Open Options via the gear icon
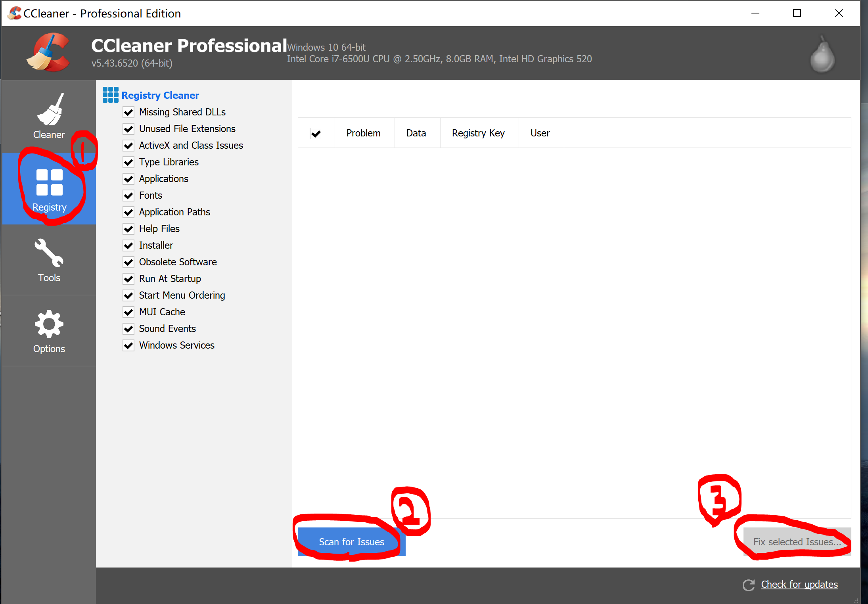The image size is (868, 604). pos(49,324)
